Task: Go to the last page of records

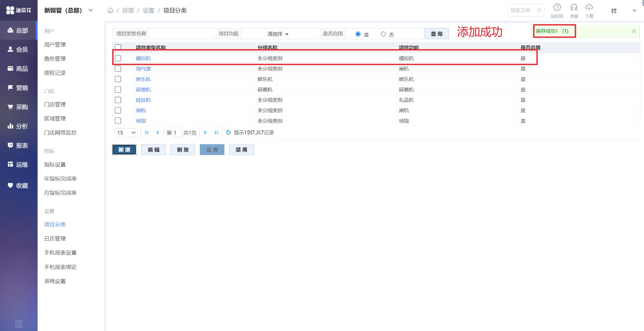Action: click(216, 132)
